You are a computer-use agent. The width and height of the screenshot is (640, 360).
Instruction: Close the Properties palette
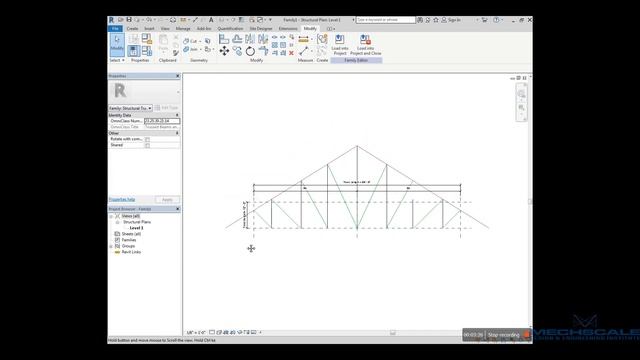[178, 76]
